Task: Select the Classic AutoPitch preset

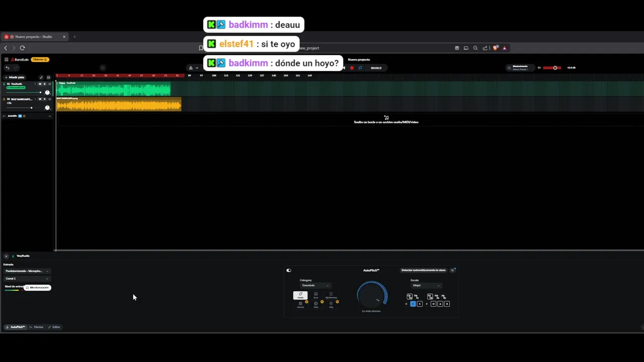Action: click(300, 296)
